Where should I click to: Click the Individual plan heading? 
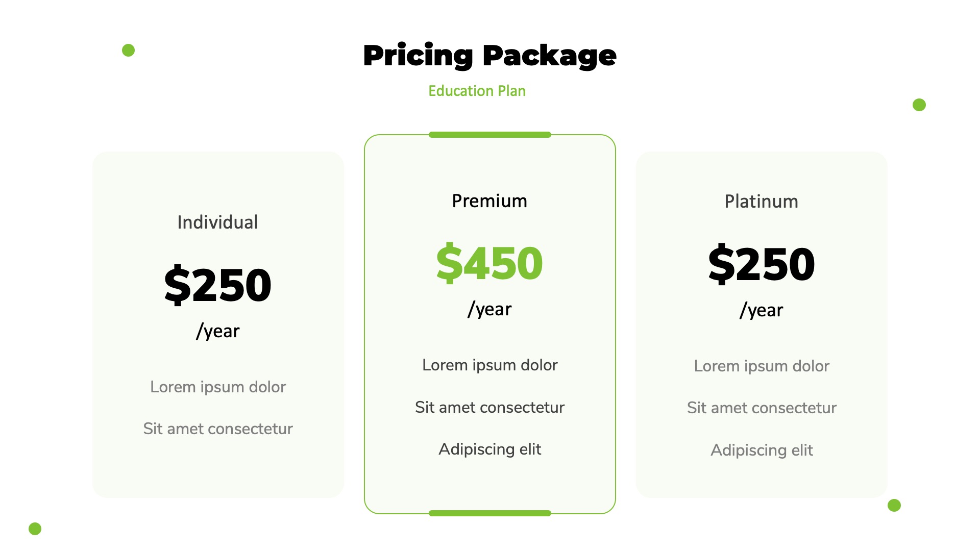[x=217, y=222]
